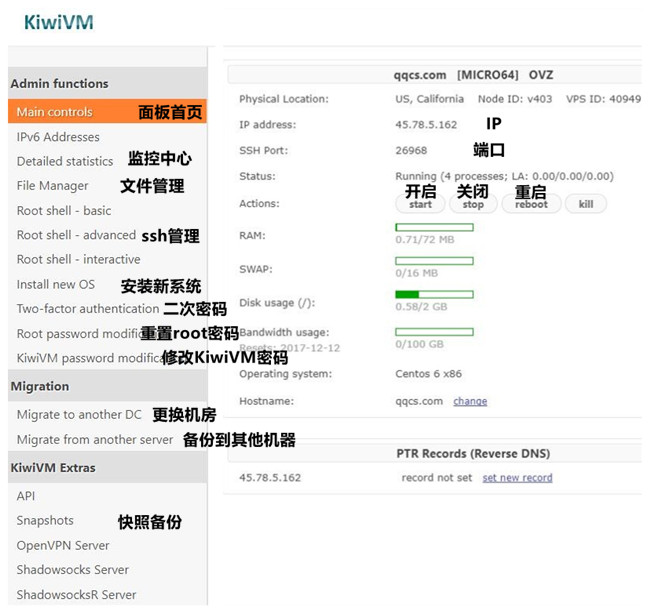Open Two-factor authentication settings
The image size is (650, 613).
tap(88, 309)
